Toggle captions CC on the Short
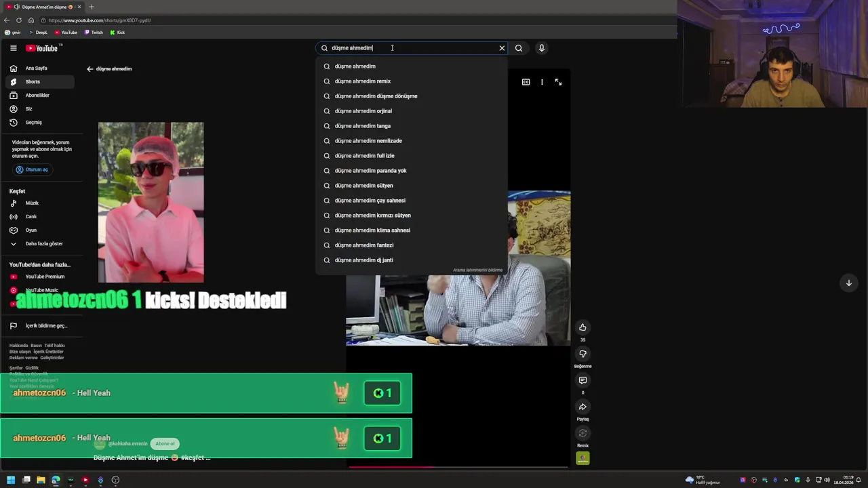This screenshot has height=488, width=868. point(526,82)
